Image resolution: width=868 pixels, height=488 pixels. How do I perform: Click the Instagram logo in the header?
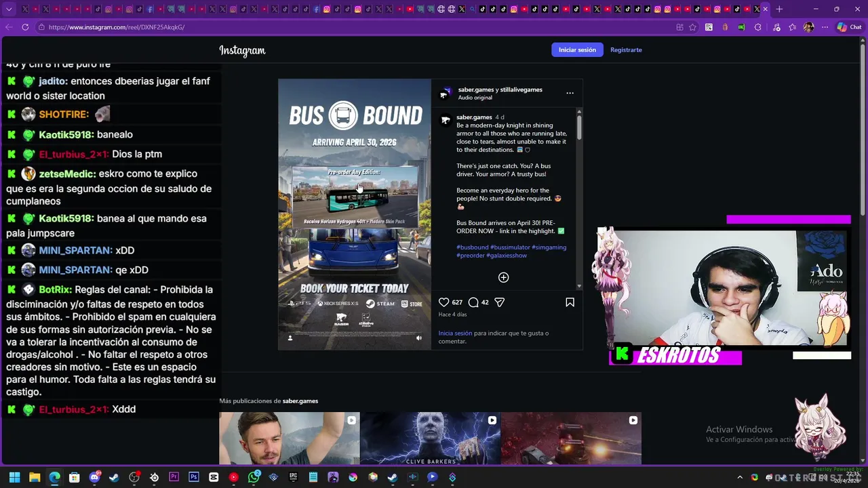[242, 50]
